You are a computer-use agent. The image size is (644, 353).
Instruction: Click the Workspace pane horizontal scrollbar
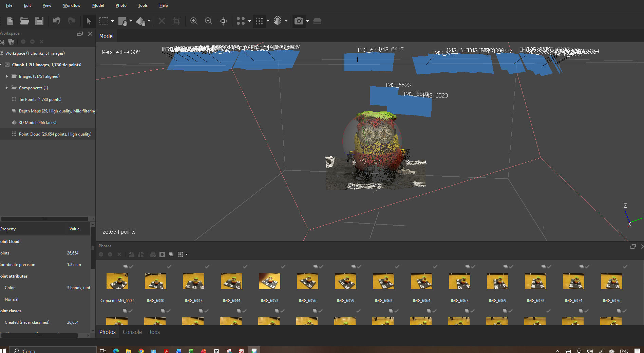click(x=44, y=219)
